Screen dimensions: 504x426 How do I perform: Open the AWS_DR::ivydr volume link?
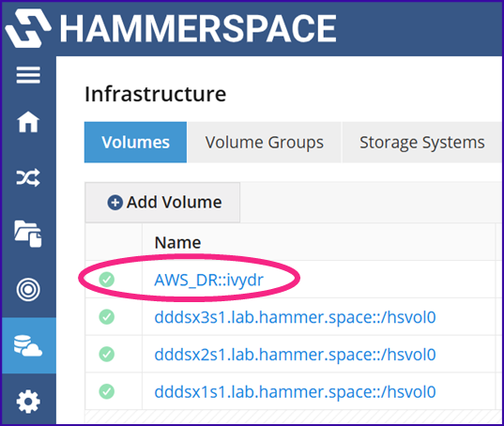tap(209, 280)
